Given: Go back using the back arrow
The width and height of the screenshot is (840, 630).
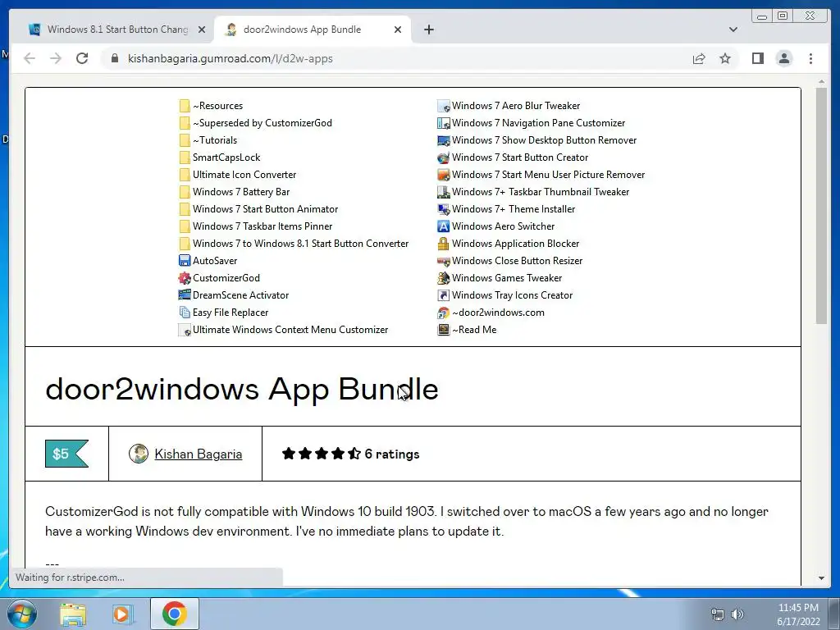Looking at the screenshot, I should pyautogui.click(x=30, y=58).
